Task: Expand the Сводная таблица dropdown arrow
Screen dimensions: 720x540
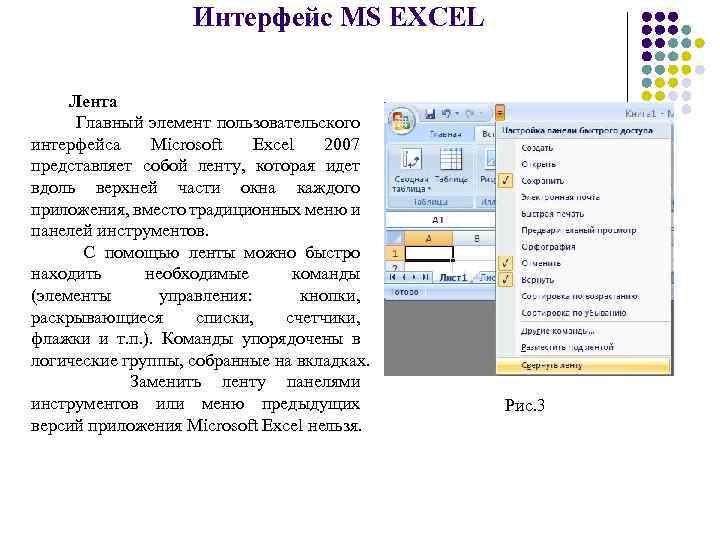Action: [x=429, y=189]
